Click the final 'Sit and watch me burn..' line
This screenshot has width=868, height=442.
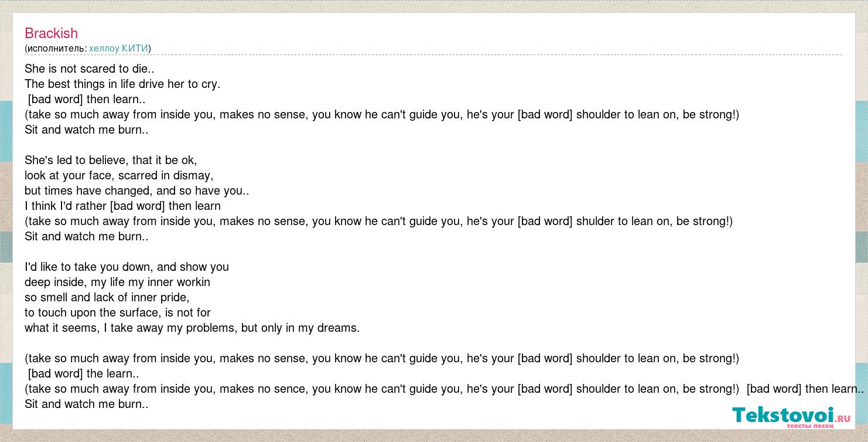tap(87, 404)
